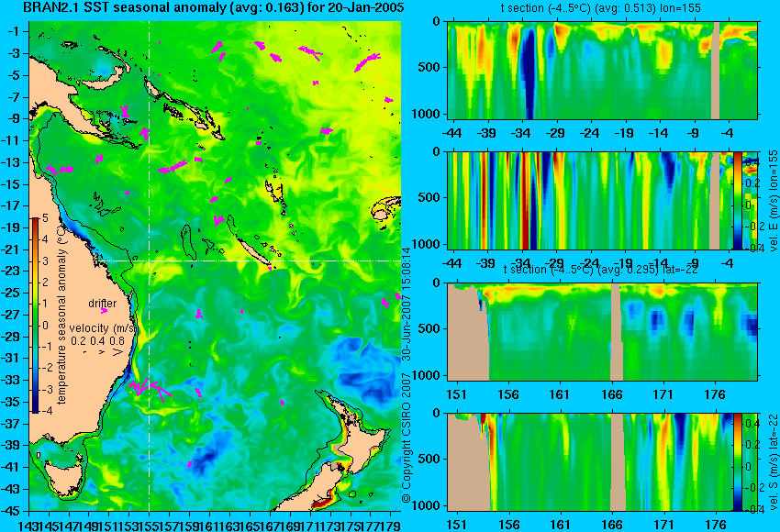Click the "-33" latitude label on the map axis
The width and height of the screenshot is (780, 532).
[x=11, y=380]
